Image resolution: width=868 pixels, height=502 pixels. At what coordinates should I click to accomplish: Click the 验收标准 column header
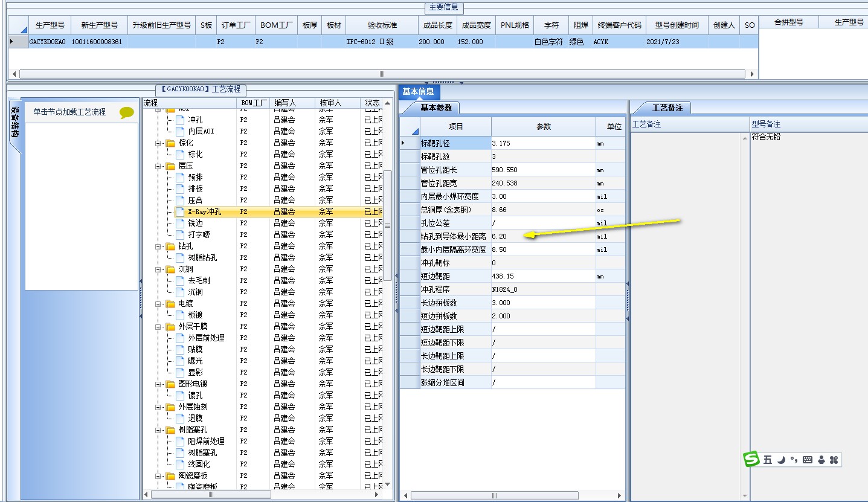pyautogui.click(x=382, y=25)
